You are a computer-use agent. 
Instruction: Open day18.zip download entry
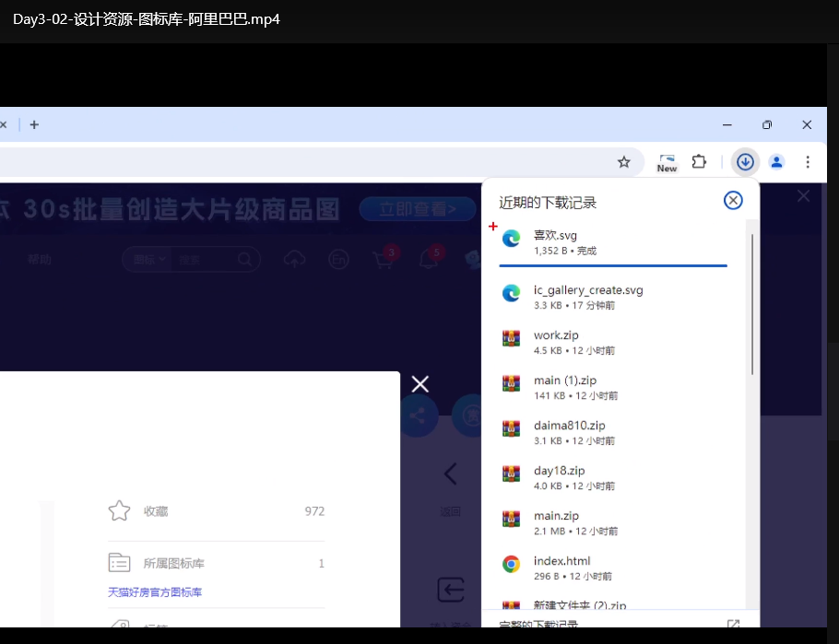pos(613,477)
